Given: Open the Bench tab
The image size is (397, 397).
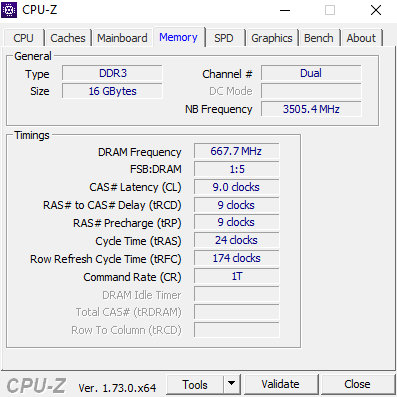Looking at the screenshot, I should pyautogui.click(x=319, y=38).
